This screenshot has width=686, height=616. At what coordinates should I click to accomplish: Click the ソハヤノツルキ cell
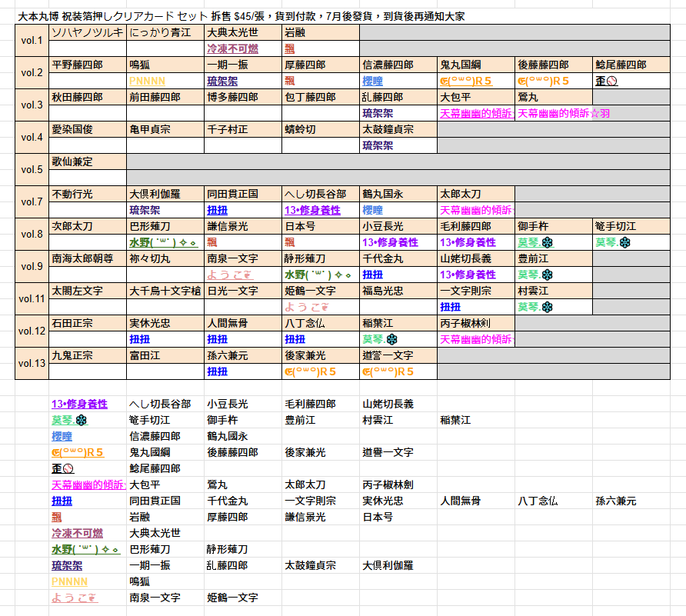88,32
